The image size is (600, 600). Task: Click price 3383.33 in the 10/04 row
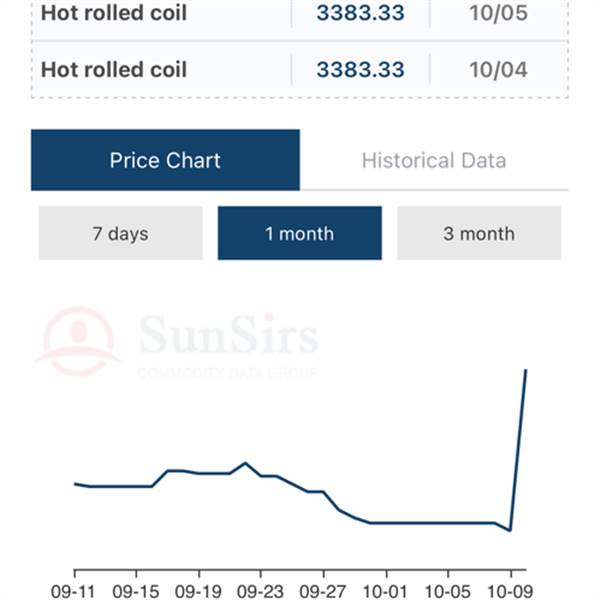click(360, 70)
